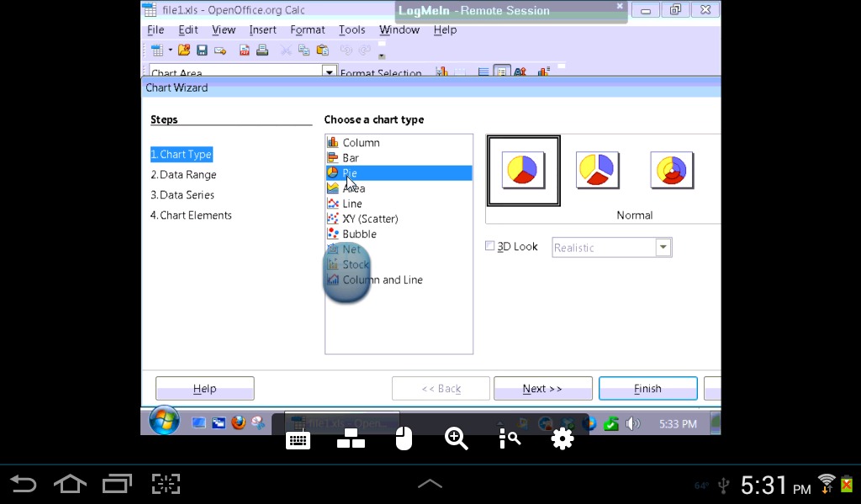Toggle the Legend on/off toolbar icon
The image size is (861, 504).
coord(501,71)
